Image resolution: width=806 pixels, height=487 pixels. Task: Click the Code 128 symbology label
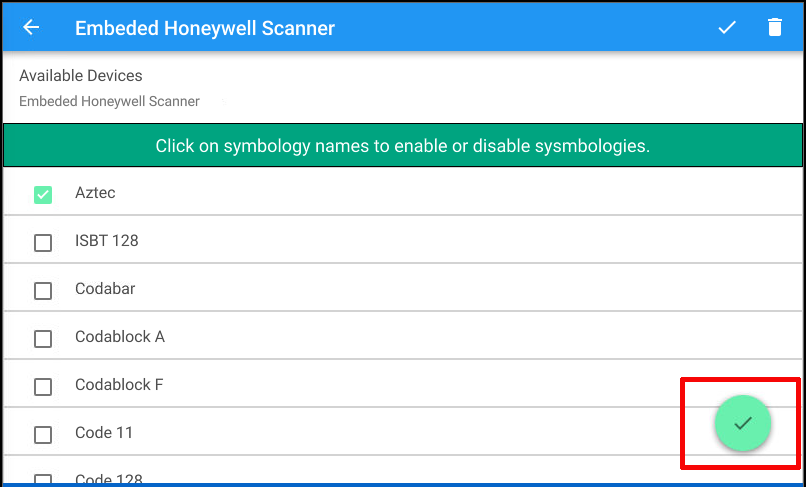click(x=107, y=478)
